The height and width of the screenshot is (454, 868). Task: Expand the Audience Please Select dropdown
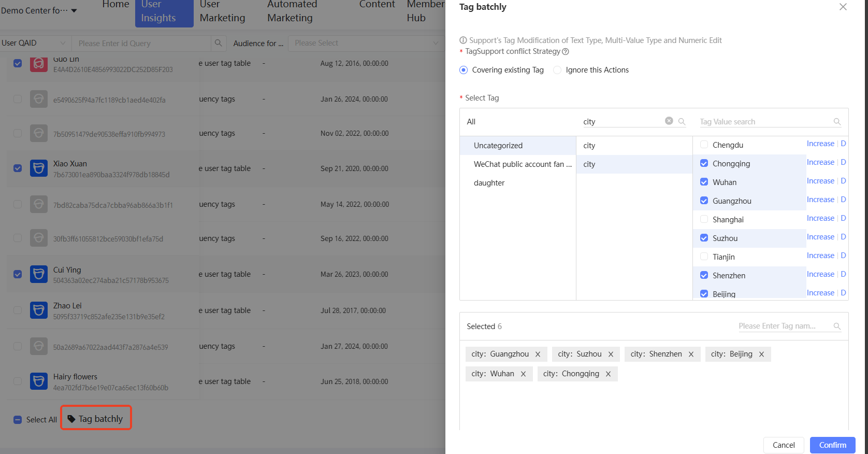coord(366,43)
